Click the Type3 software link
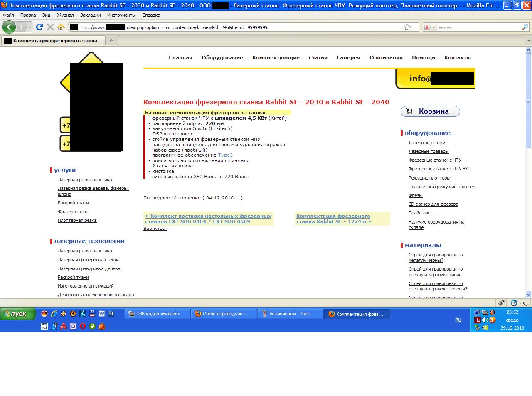 (225, 155)
